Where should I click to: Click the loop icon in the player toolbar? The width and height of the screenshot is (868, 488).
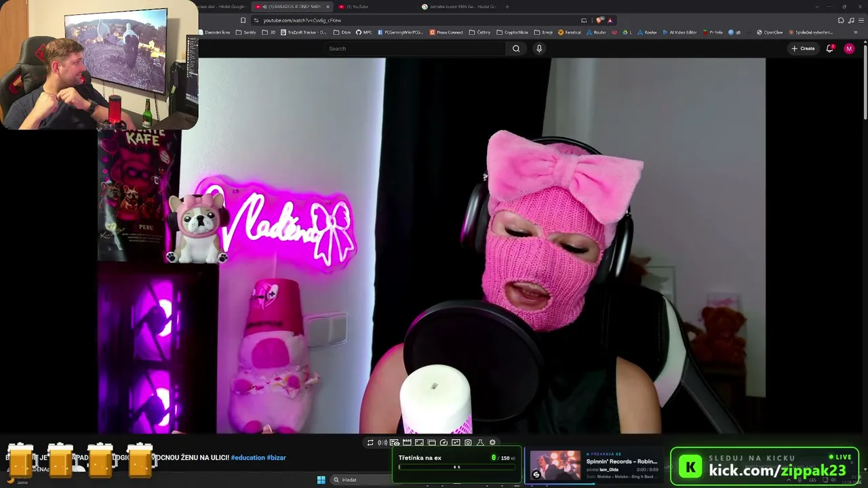click(370, 443)
